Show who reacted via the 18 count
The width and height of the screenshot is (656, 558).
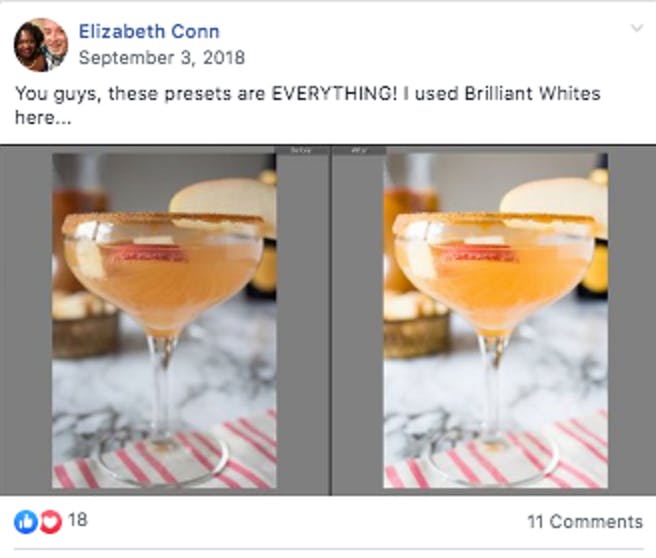(77, 520)
